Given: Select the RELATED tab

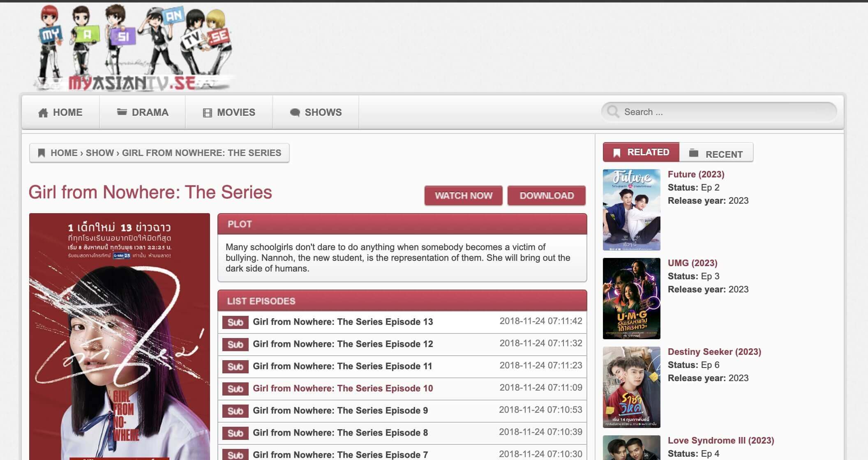Looking at the screenshot, I should click(x=641, y=152).
